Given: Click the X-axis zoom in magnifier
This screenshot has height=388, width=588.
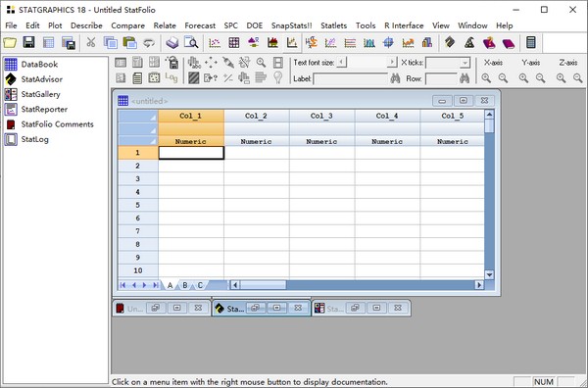Looking at the screenshot, I should coord(486,78).
